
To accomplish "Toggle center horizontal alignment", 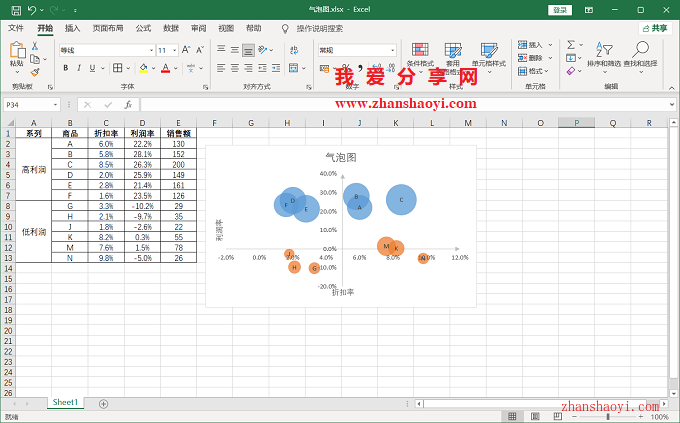I will pyautogui.click(x=235, y=68).
